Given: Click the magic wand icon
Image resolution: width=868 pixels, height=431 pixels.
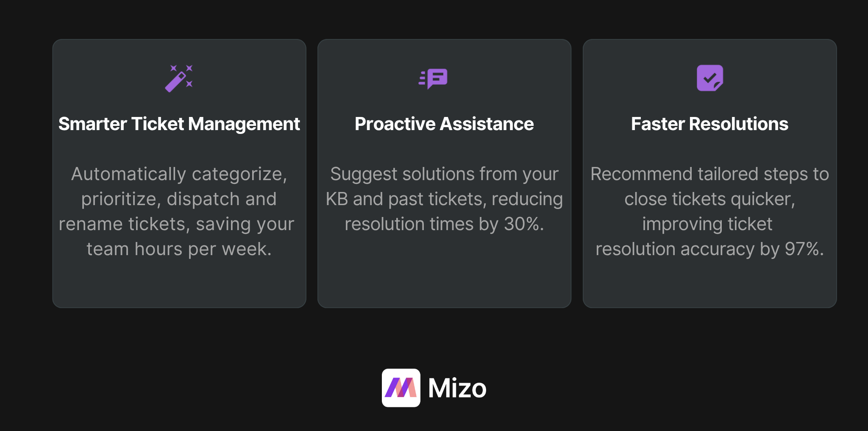Looking at the screenshot, I should pos(179,78).
